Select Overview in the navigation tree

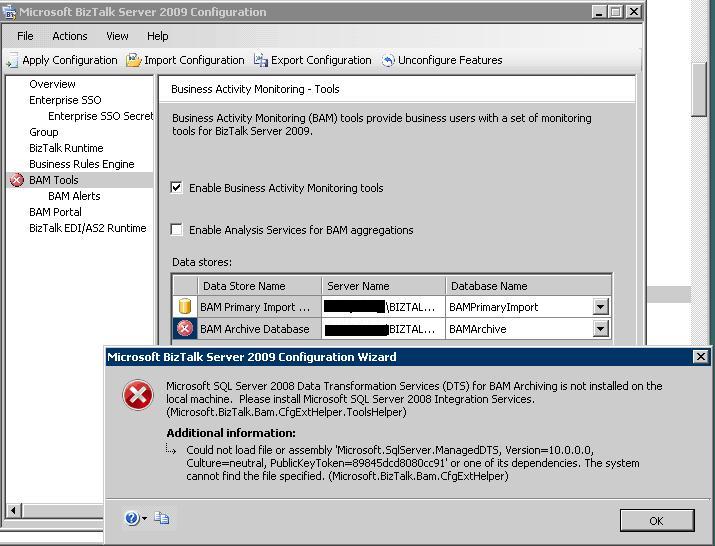[52, 84]
